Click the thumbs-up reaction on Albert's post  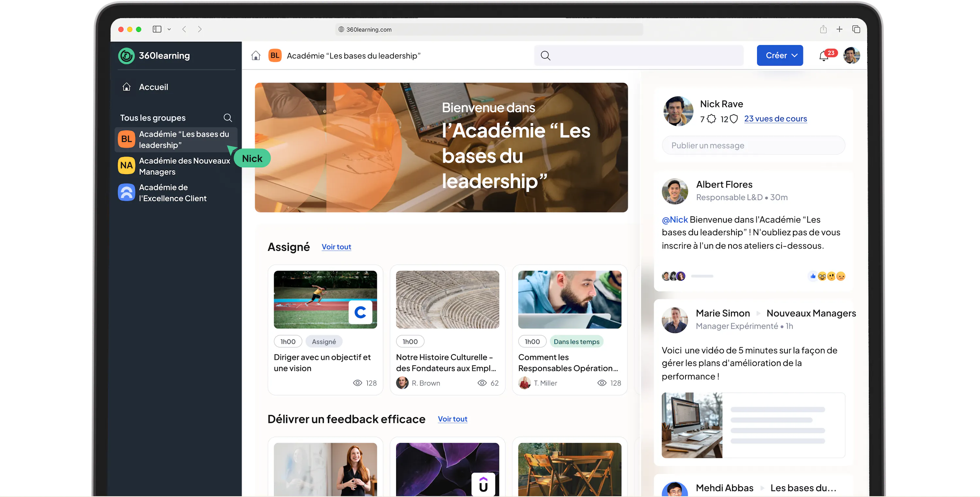pyautogui.click(x=813, y=276)
